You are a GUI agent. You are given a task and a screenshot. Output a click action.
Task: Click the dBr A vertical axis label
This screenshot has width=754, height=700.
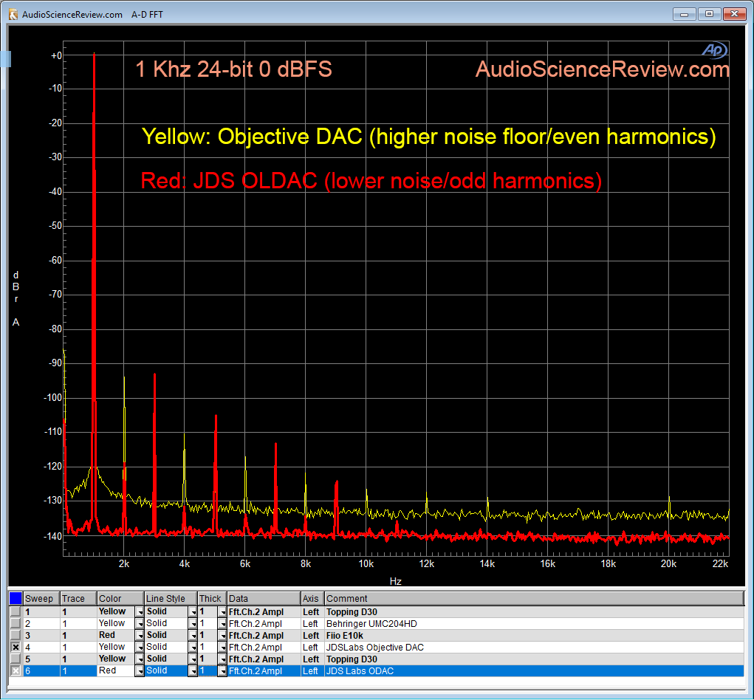[x=16, y=298]
